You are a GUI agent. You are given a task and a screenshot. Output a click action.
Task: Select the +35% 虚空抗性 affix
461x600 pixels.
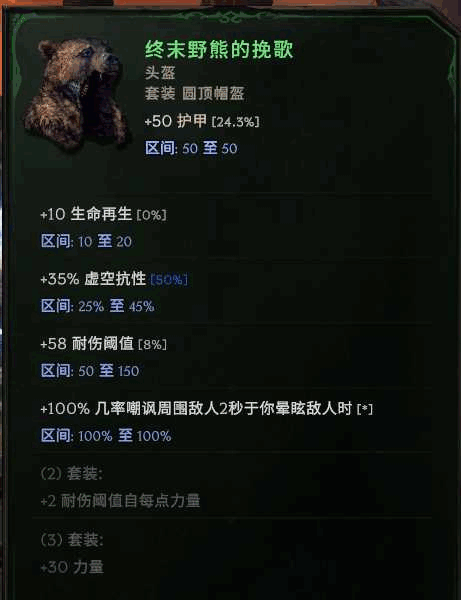93,279
